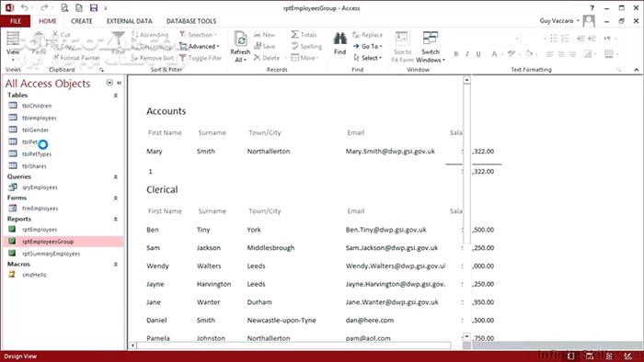Click the Replace button in Find group
The height and width of the screenshot is (362, 644).
point(367,35)
